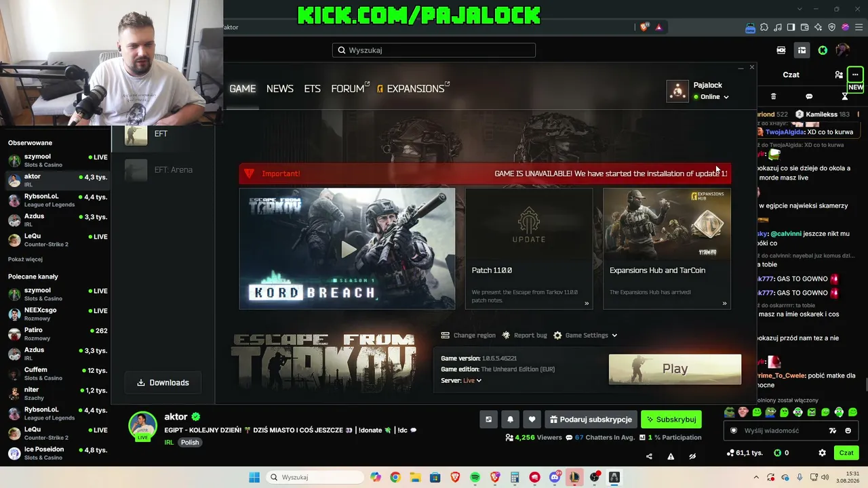Toggle the crossed-out eye icon below stream

click(x=692, y=456)
